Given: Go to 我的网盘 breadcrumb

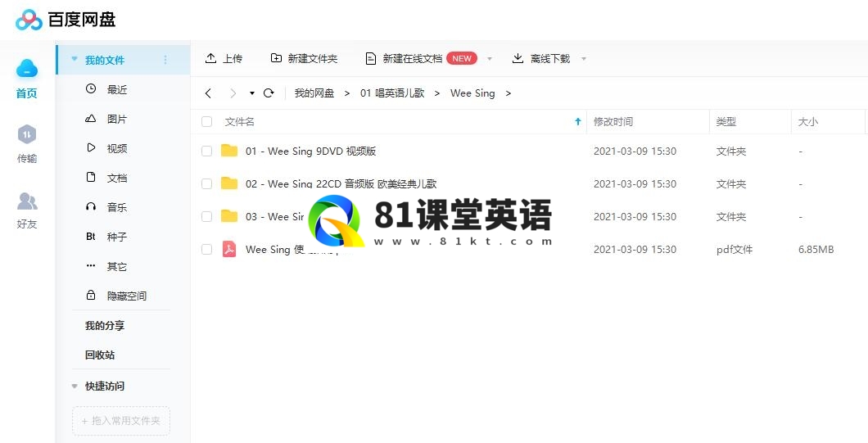Looking at the screenshot, I should (314, 93).
